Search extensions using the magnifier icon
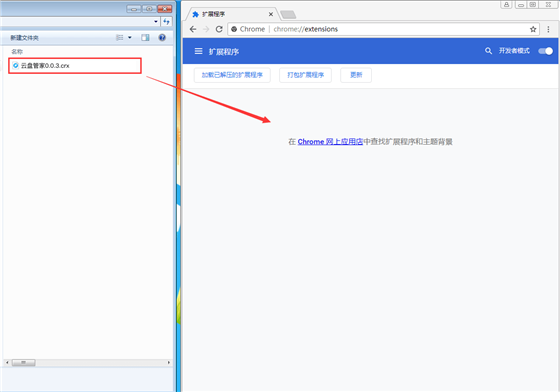Screen dimensions: 560x392 pyautogui.click(x=488, y=51)
